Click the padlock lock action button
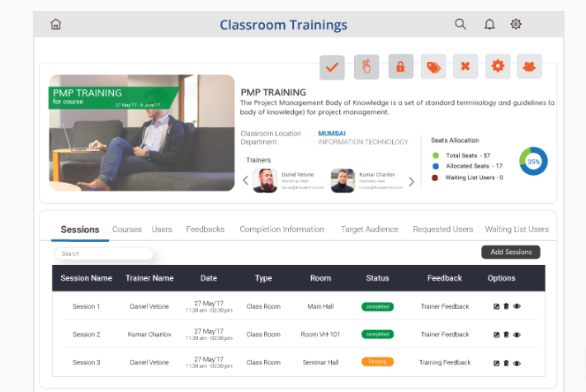Image resolution: width=586 pixels, height=392 pixels. click(x=400, y=67)
